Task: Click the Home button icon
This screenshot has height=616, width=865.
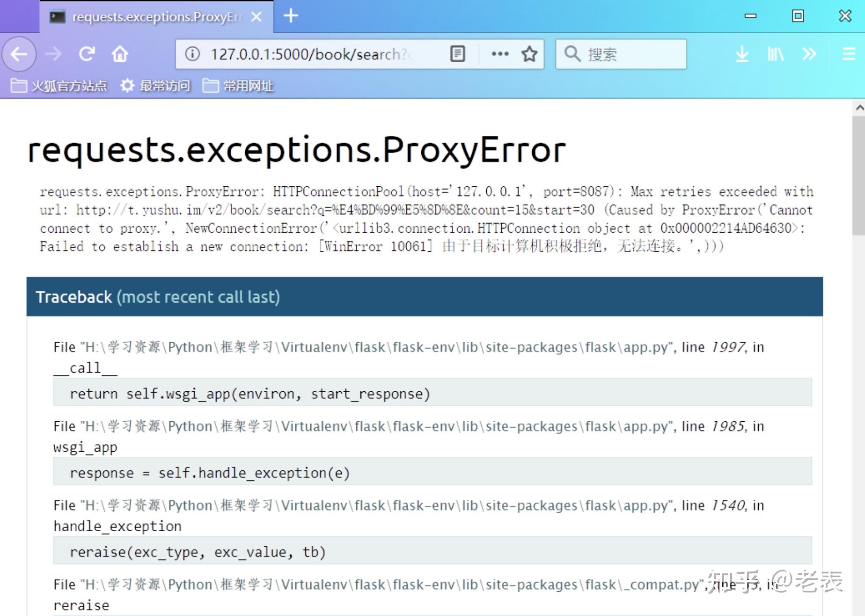Action: click(x=120, y=54)
